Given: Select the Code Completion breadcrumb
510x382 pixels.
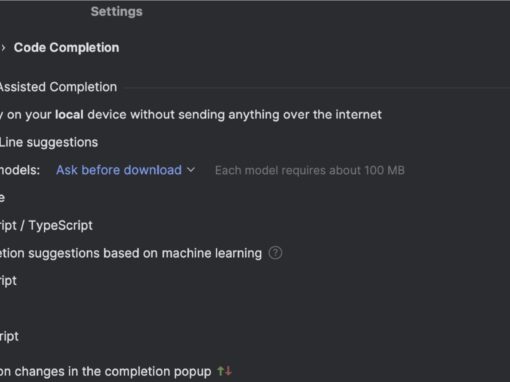Looking at the screenshot, I should 66,48.
